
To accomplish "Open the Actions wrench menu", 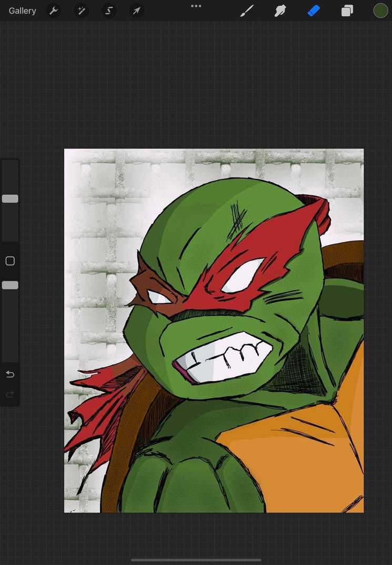I will click(x=53, y=11).
